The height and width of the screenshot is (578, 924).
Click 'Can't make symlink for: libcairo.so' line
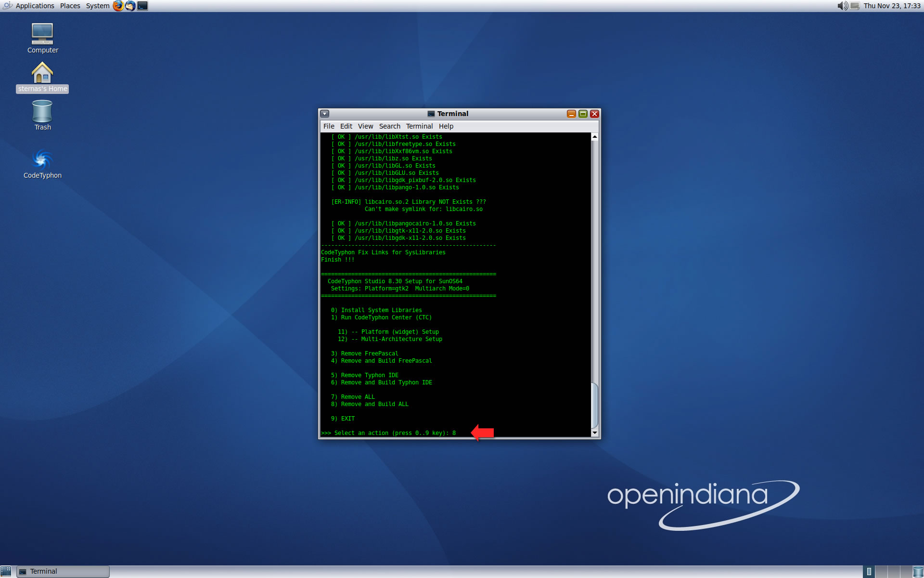click(x=423, y=209)
